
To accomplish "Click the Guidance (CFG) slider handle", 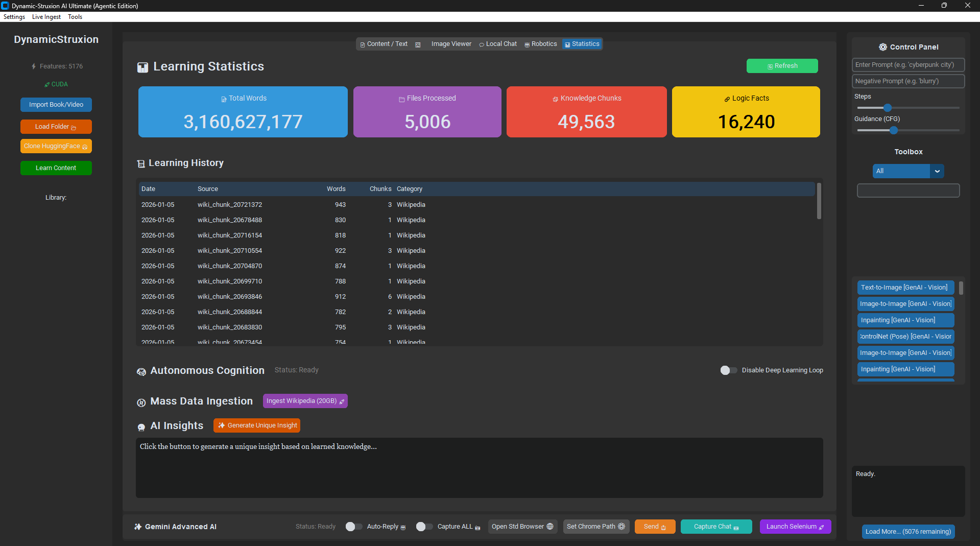I will pos(893,130).
